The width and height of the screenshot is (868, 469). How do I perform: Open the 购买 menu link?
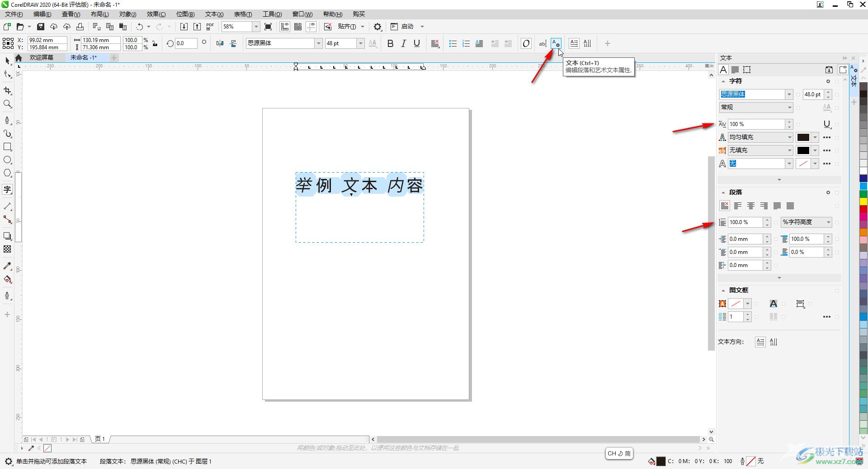tap(359, 14)
